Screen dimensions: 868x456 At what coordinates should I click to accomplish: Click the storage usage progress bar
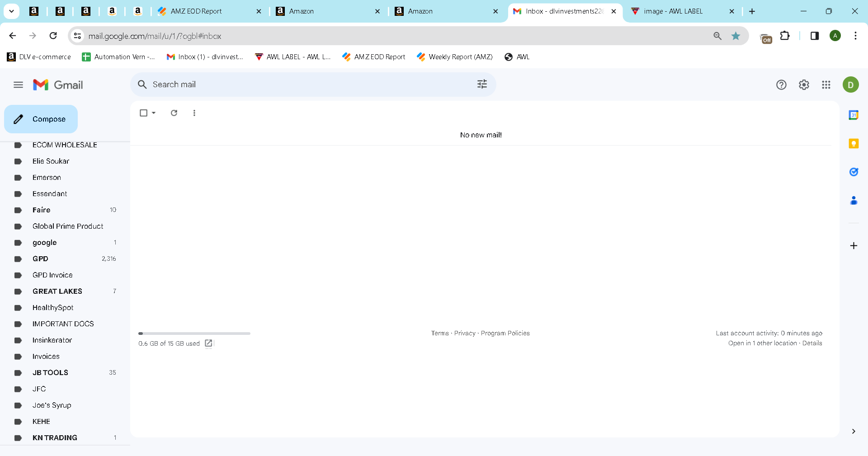(x=194, y=334)
